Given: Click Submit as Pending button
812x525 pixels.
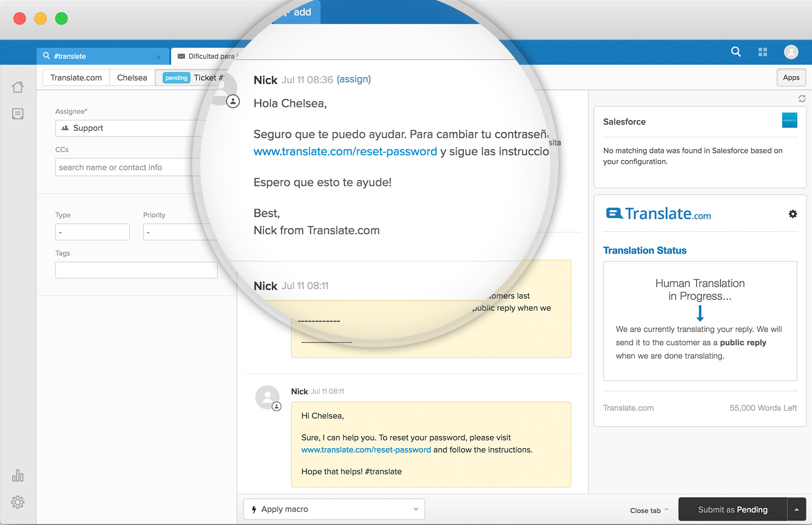Looking at the screenshot, I should point(732,509).
